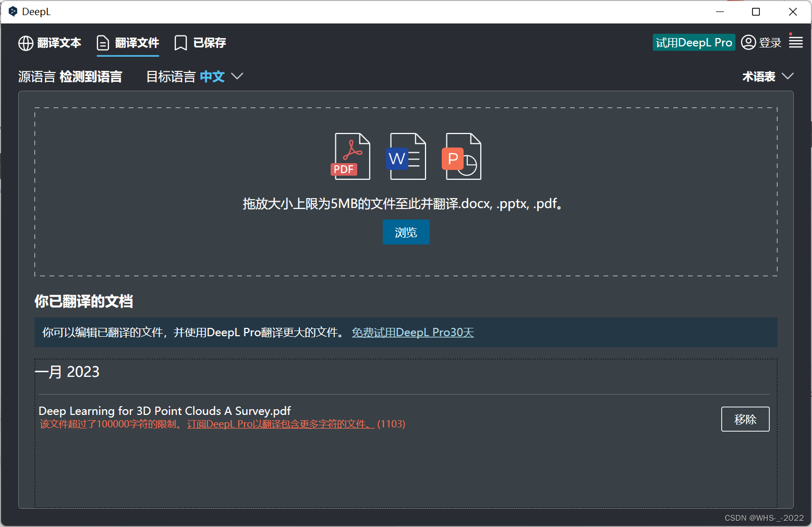Close the DeepL window
The width and height of the screenshot is (812, 527).
tap(793, 11)
